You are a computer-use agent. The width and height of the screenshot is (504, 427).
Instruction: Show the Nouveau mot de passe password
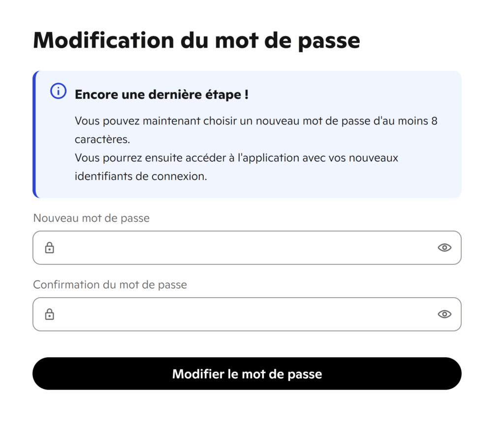pyautogui.click(x=444, y=248)
